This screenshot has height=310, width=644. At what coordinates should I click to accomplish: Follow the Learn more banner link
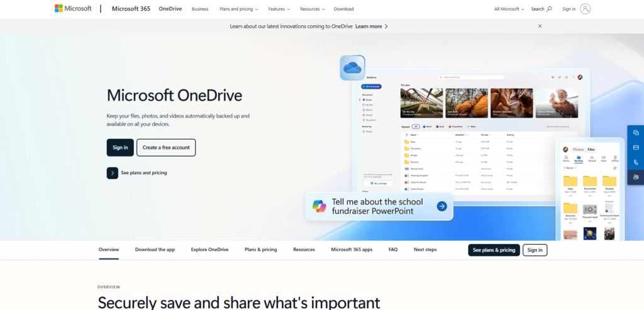[x=371, y=26]
